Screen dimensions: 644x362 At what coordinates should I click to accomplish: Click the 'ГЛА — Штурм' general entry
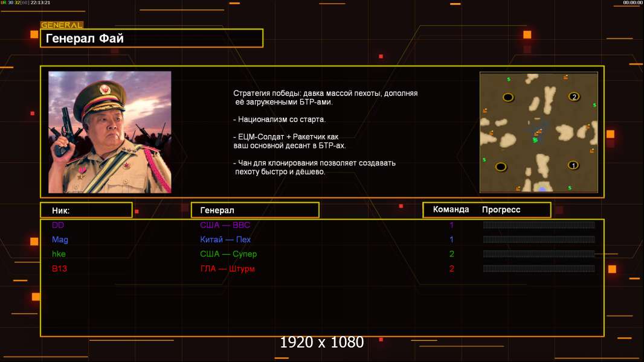point(227,268)
